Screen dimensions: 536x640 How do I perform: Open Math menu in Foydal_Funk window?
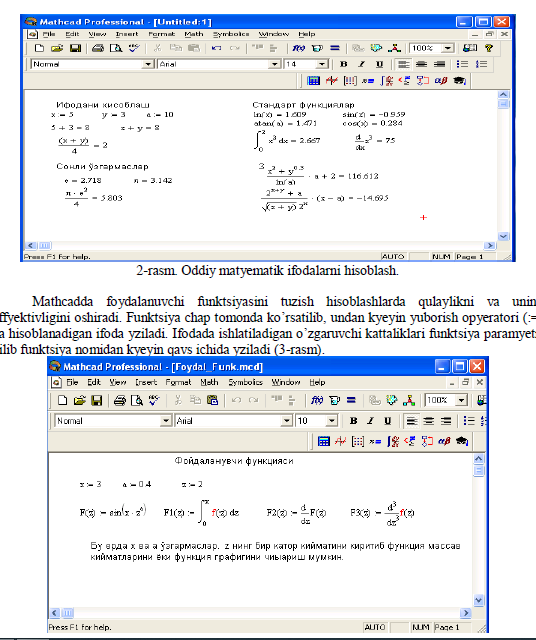click(x=209, y=382)
